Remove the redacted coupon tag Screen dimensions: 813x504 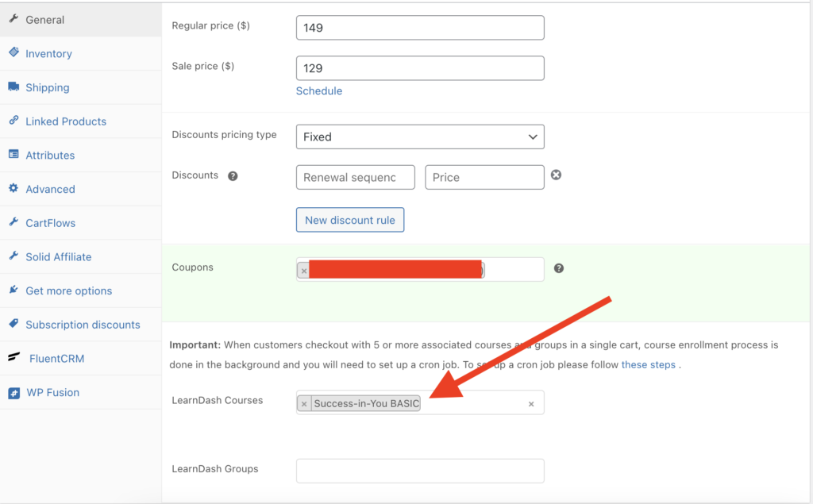pyautogui.click(x=304, y=271)
